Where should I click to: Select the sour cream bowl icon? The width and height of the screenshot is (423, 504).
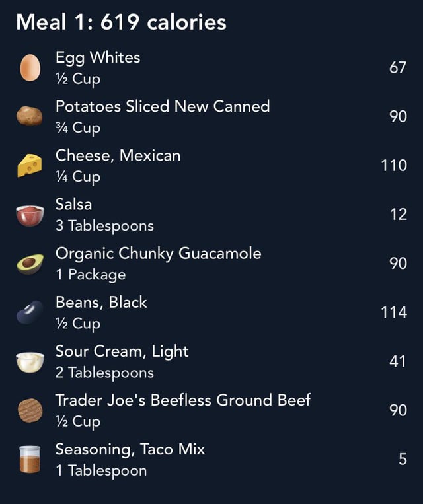point(30,362)
